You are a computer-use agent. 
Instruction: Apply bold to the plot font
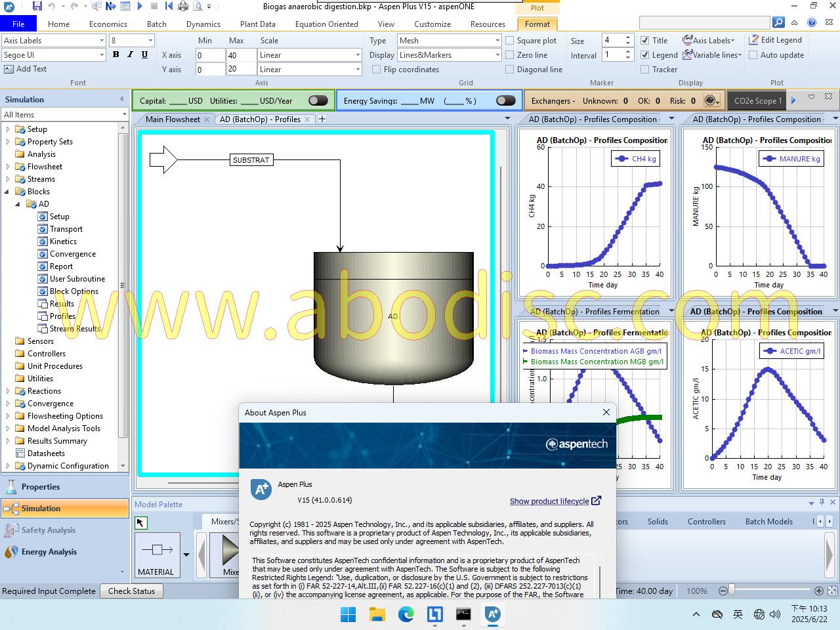point(116,54)
